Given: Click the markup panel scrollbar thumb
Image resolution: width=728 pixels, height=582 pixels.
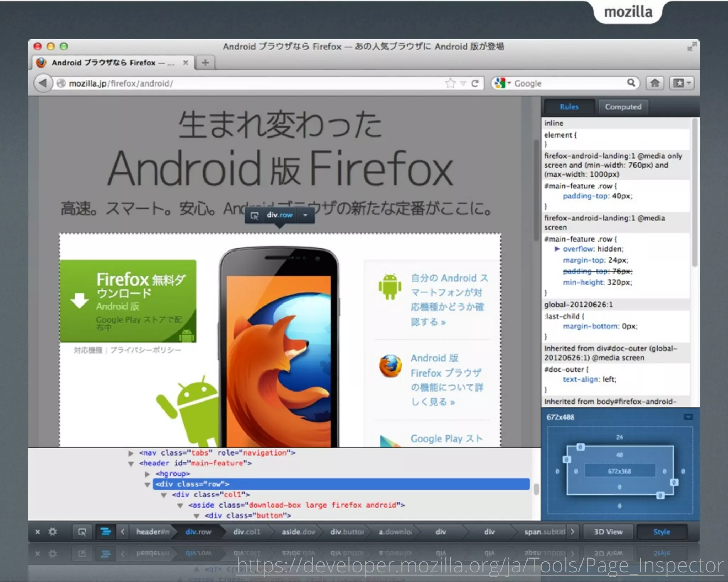Looking at the screenshot, I should tap(536, 489).
